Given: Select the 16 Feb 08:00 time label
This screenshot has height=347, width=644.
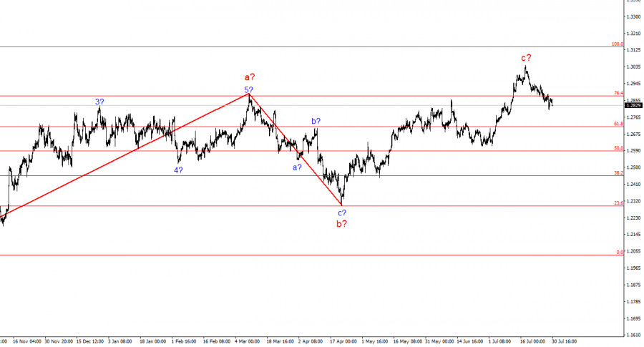Looking at the screenshot, I should tap(216, 342).
